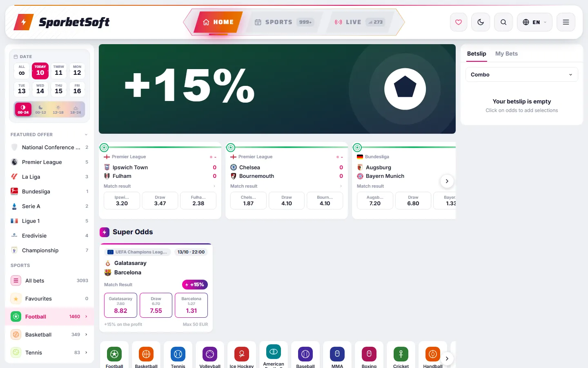Open favourites heart icon in header
The image size is (588, 368).
pos(459,22)
